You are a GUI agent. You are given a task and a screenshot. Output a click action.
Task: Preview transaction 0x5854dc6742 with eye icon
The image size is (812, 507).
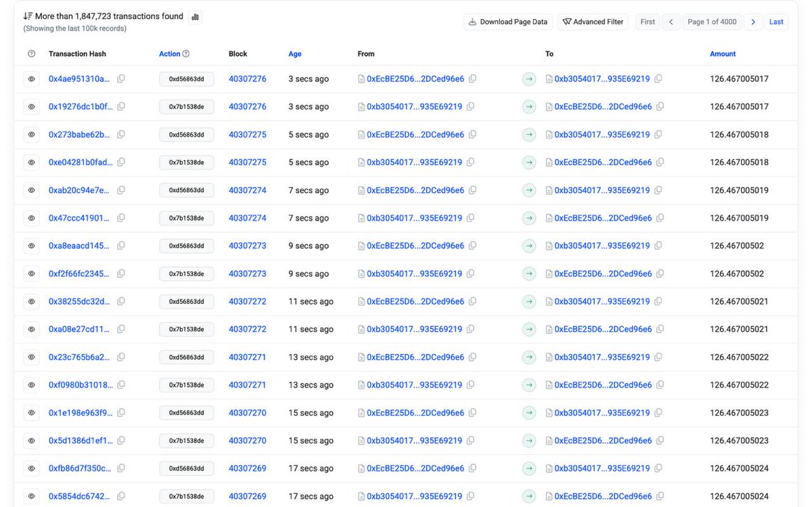coord(31,496)
